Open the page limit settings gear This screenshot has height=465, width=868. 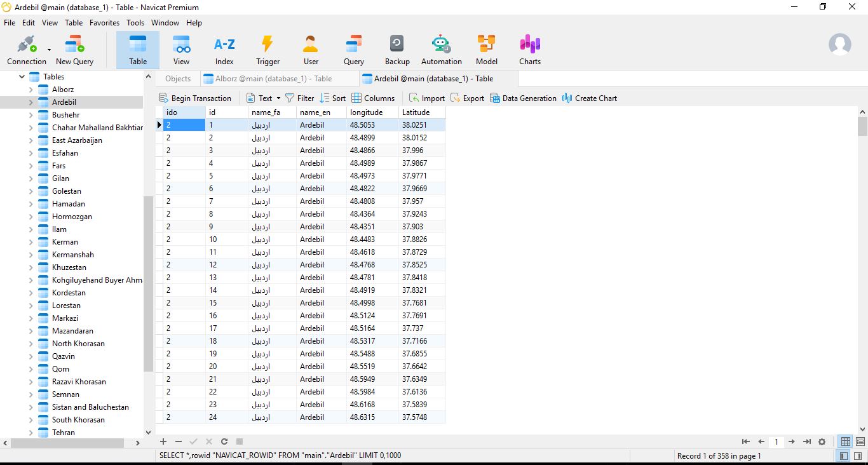(822, 441)
